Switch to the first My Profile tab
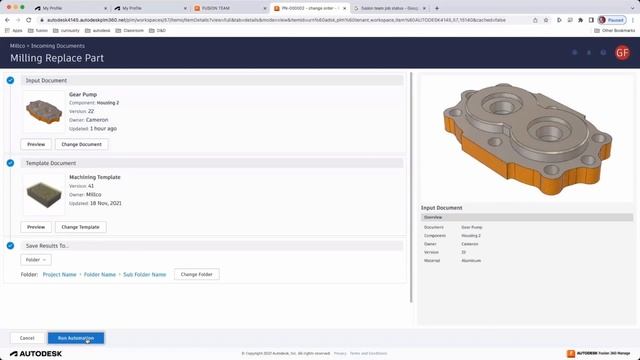 point(70,8)
